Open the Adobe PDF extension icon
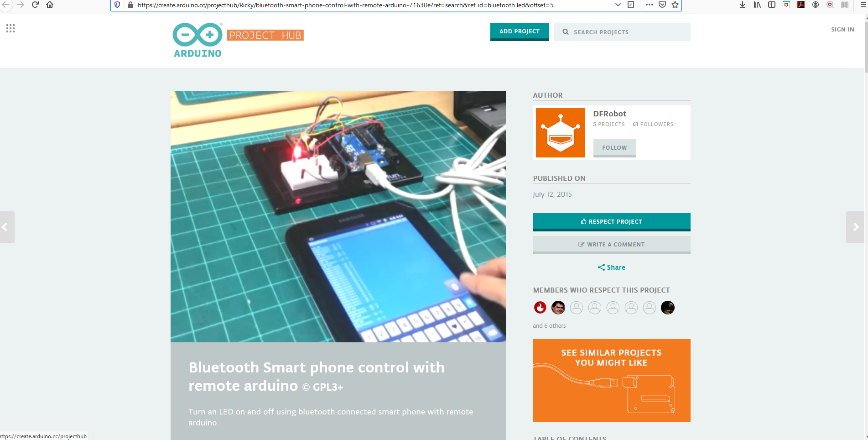This screenshot has width=868, height=440. pos(801,5)
